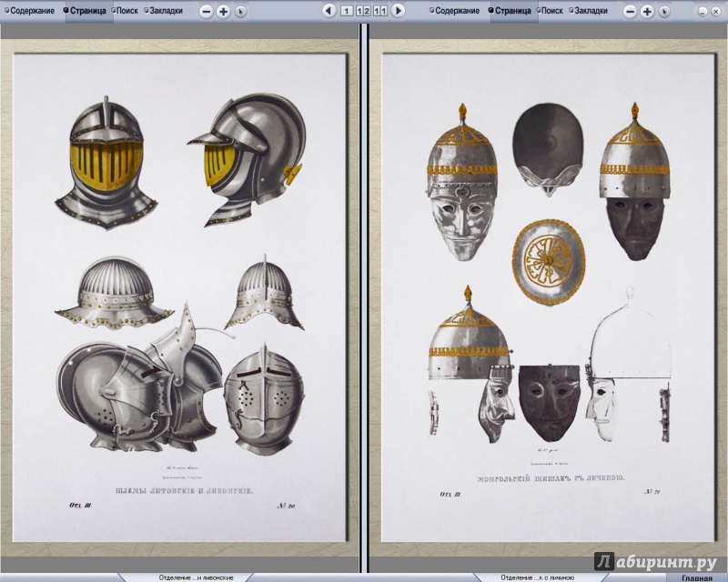Switch to single-page view layout

pyautogui.click(x=347, y=11)
